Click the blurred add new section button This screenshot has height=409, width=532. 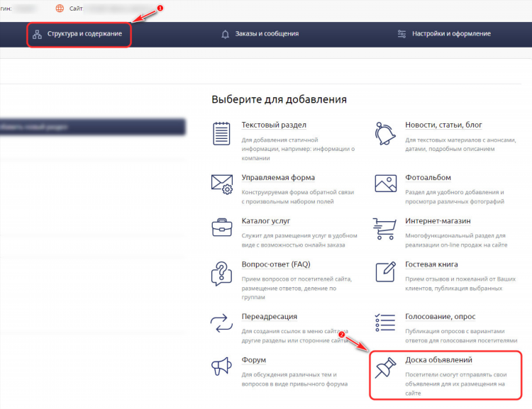point(92,127)
